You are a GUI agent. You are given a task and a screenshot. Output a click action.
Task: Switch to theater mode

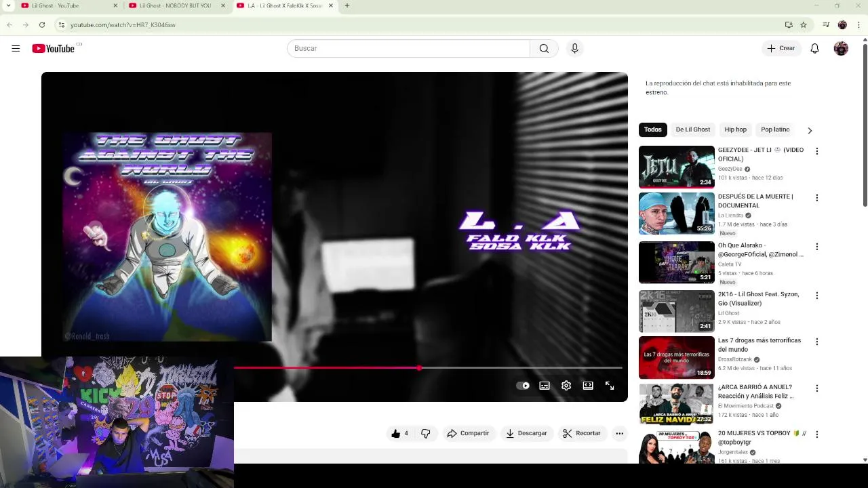point(588,386)
